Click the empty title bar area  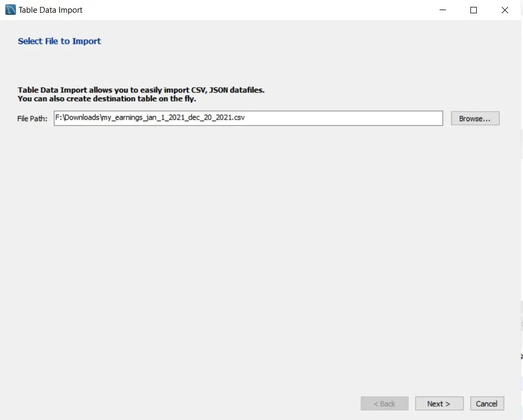[266, 10]
